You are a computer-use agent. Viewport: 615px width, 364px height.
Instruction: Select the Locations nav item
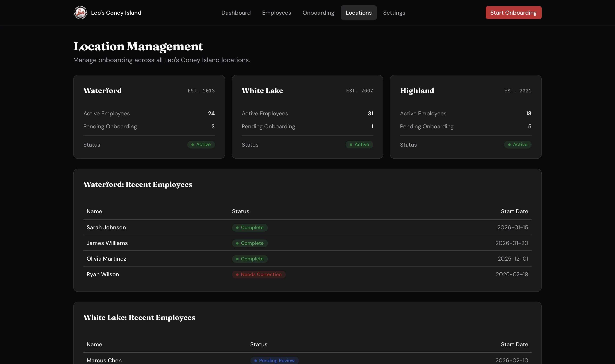click(x=359, y=13)
